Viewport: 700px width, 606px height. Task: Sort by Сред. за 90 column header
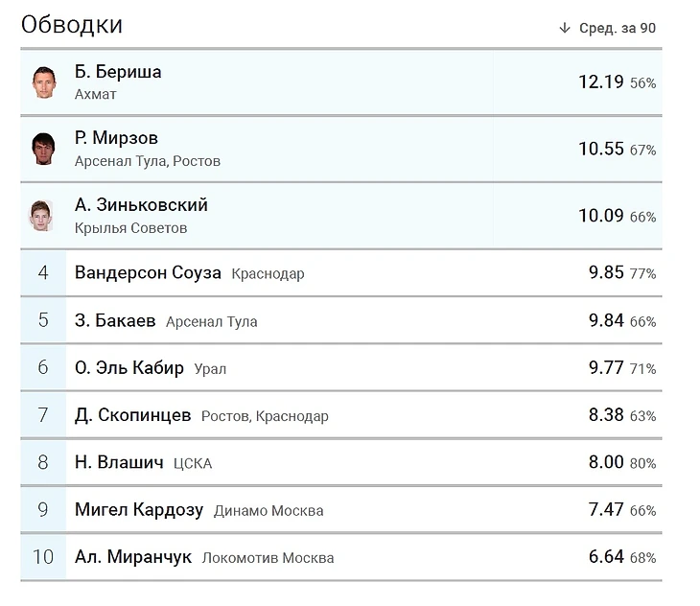click(x=618, y=28)
